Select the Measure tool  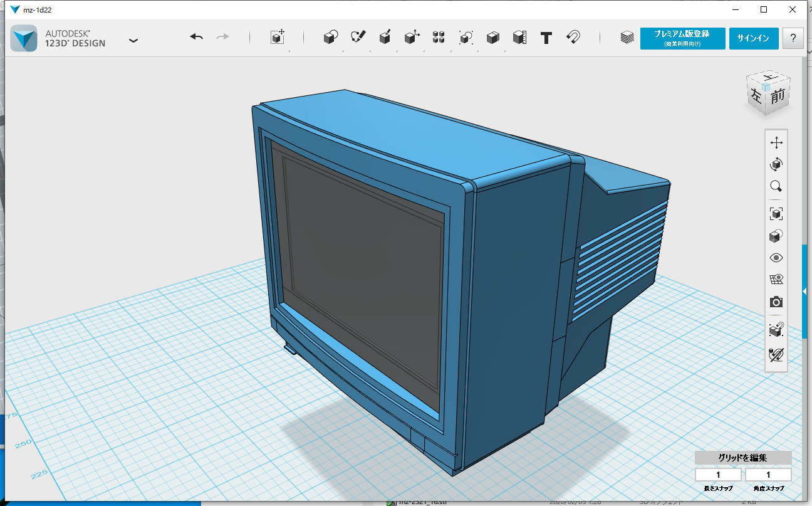[x=519, y=38]
